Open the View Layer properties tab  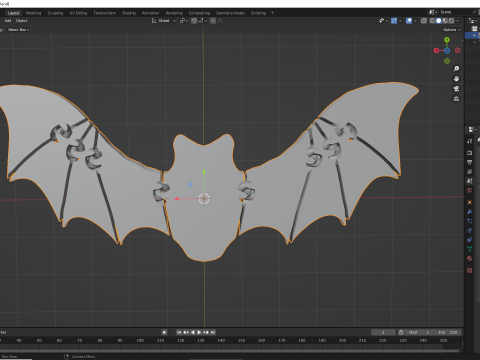point(470,172)
